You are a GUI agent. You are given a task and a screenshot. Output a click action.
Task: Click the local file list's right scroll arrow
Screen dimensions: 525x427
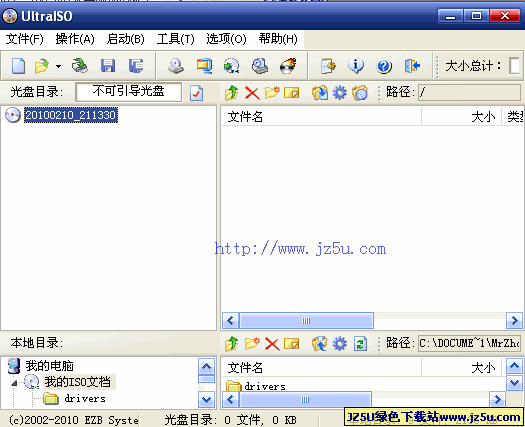point(497,399)
